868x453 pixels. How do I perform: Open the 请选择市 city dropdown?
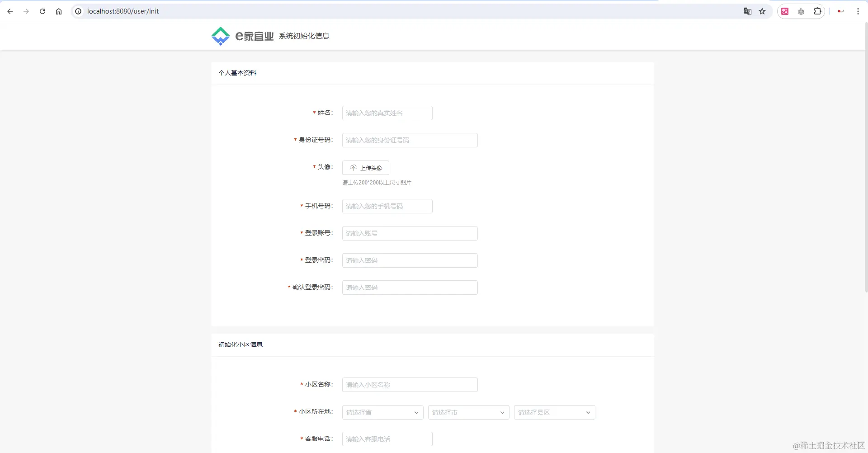[469, 412]
